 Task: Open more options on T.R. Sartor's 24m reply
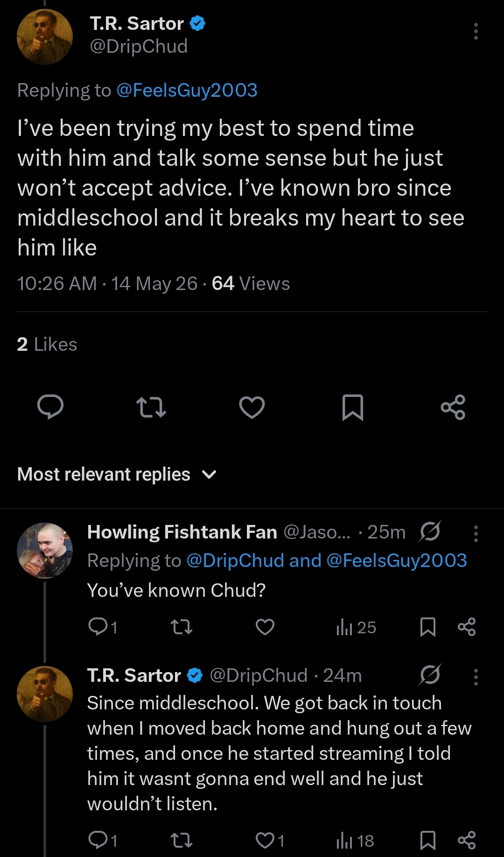(476, 677)
